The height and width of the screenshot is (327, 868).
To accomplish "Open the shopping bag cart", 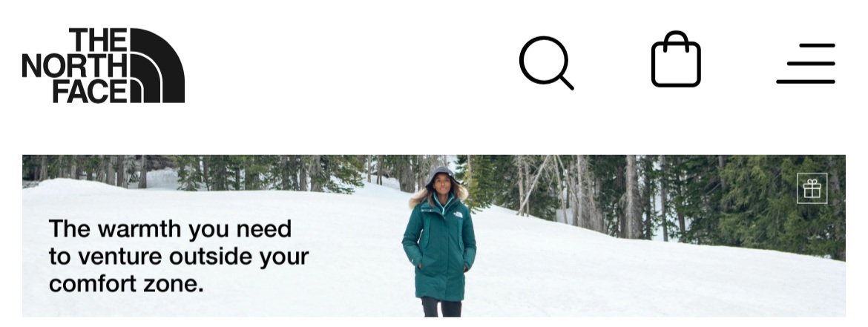I will coord(675,59).
